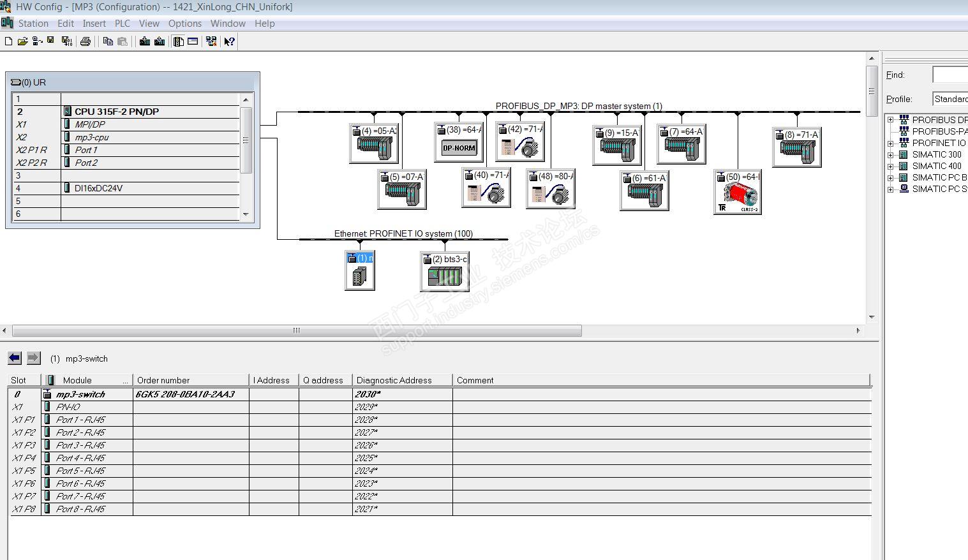968x560 pixels.
Task: Select the Port 8 - RJ45 row
Action: click(x=440, y=509)
